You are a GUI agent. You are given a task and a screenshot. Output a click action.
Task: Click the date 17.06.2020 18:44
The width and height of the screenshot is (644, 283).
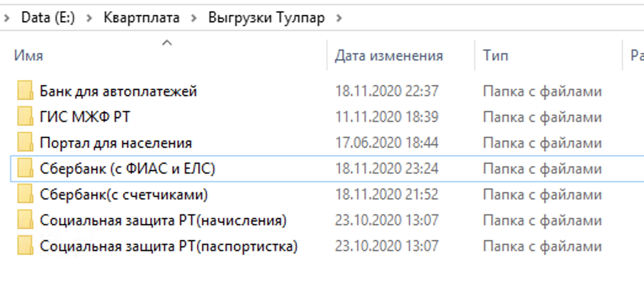point(387,143)
